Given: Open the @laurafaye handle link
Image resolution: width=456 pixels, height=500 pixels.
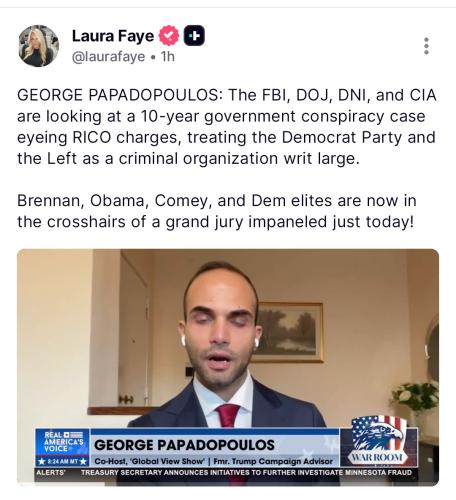Looking at the screenshot, I should coord(109,57).
